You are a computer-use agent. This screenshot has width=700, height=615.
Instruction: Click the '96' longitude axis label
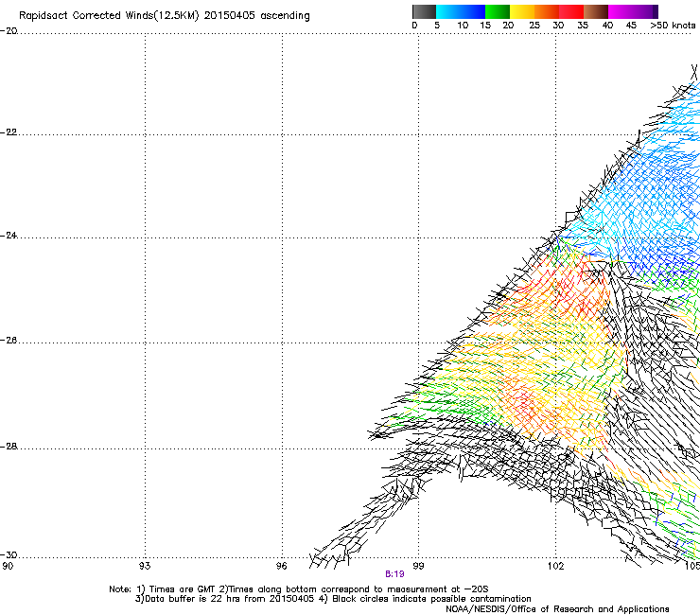click(x=281, y=567)
